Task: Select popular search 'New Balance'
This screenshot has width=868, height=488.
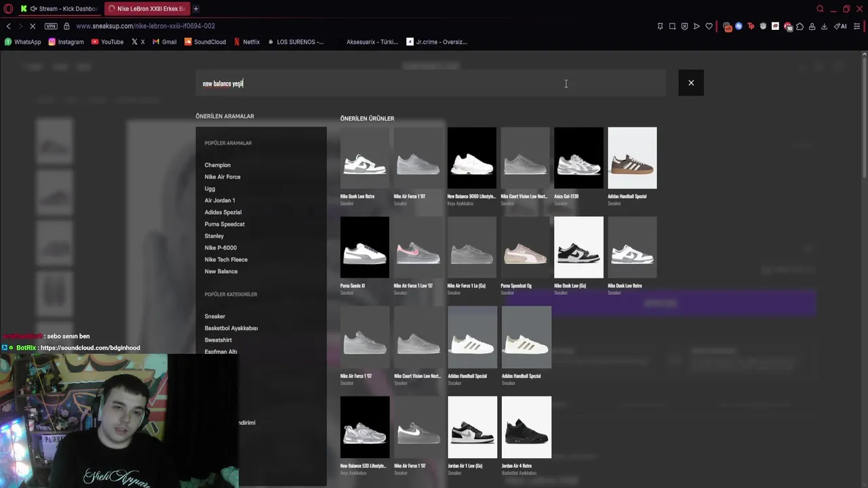Action: (221, 272)
